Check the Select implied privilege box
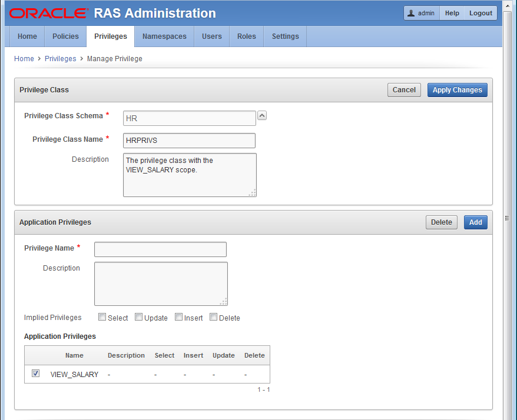The width and height of the screenshot is (517, 420). (x=102, y=317)
